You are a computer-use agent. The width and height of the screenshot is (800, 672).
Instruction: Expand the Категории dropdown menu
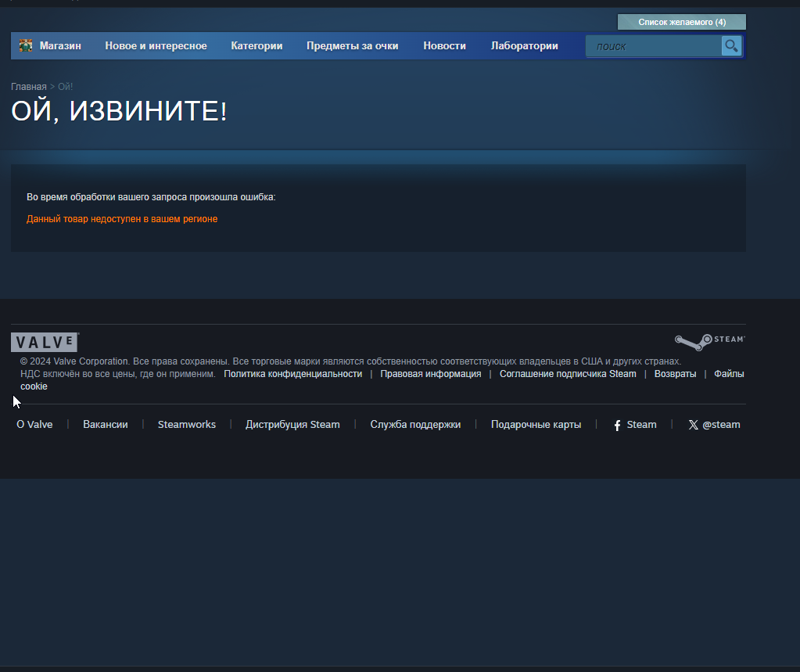tap(257, 46)
